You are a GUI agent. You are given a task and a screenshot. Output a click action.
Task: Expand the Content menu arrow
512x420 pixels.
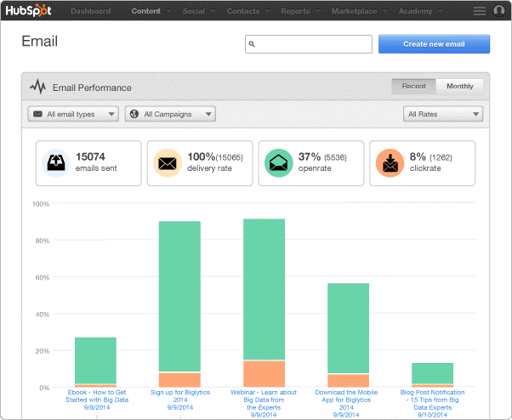point(168,11)
